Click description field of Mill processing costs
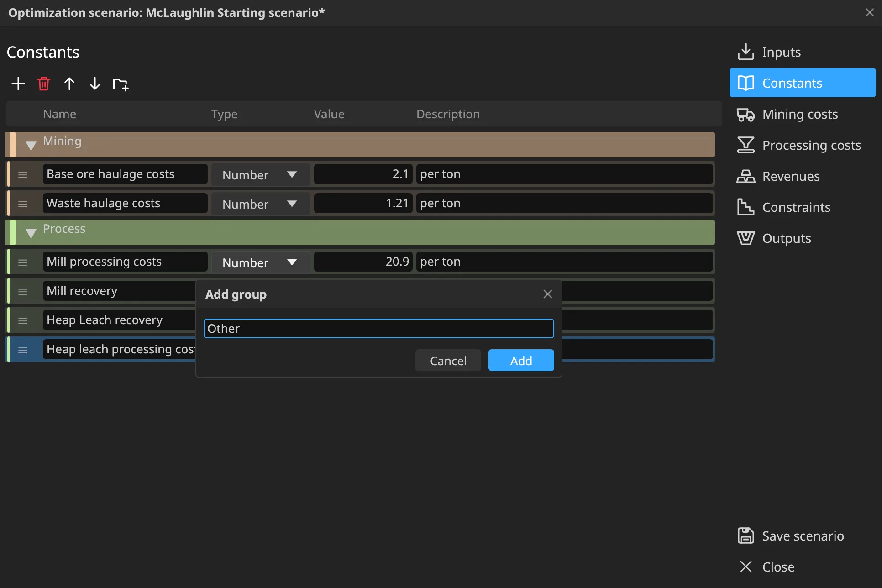 point(564,262)
